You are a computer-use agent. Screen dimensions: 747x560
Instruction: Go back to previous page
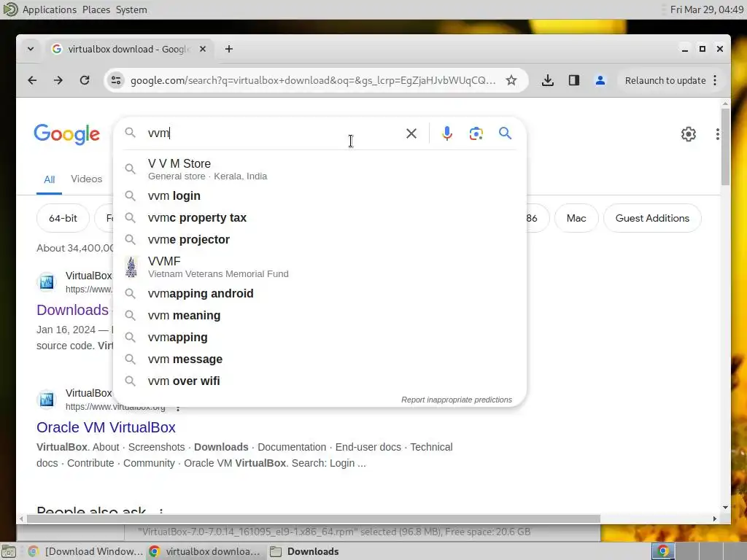(x=32, y=80)
